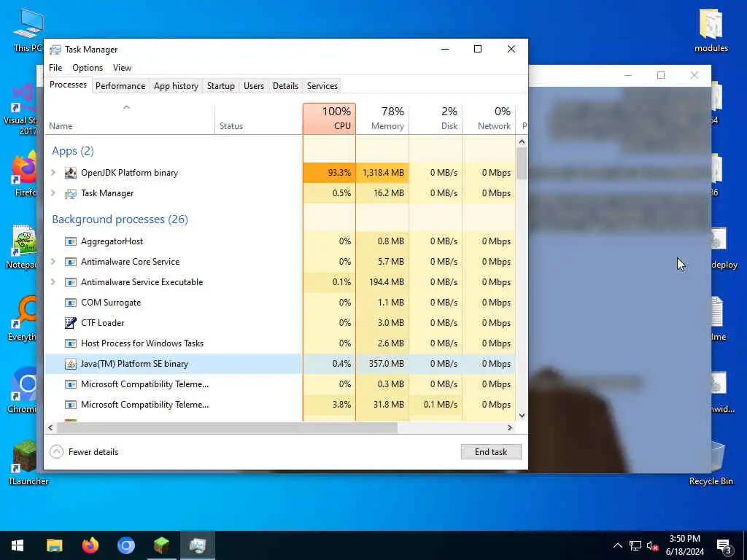Open the modules folder on desktop

point(711,30)
